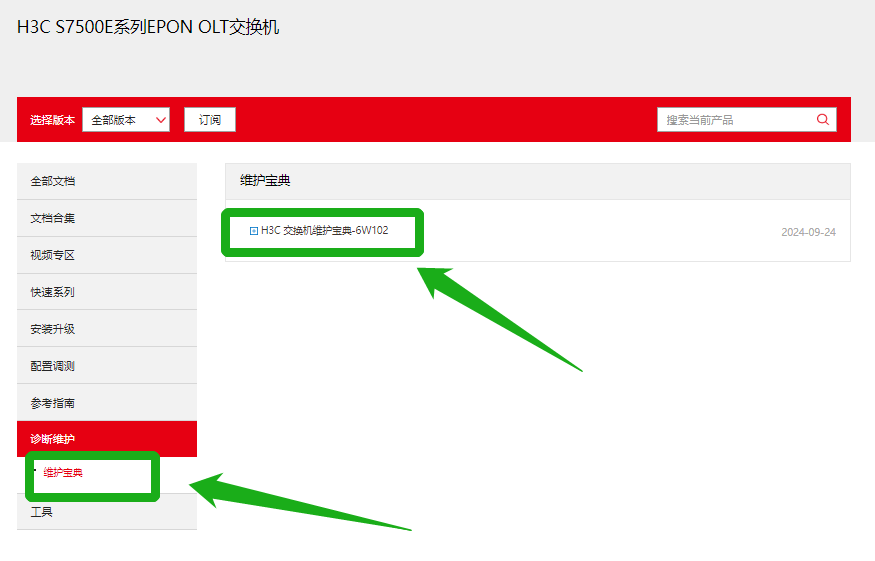875x561 pixels.
Task: Select the 维护宝典 sub-item
Action: (x=63, y=473)
